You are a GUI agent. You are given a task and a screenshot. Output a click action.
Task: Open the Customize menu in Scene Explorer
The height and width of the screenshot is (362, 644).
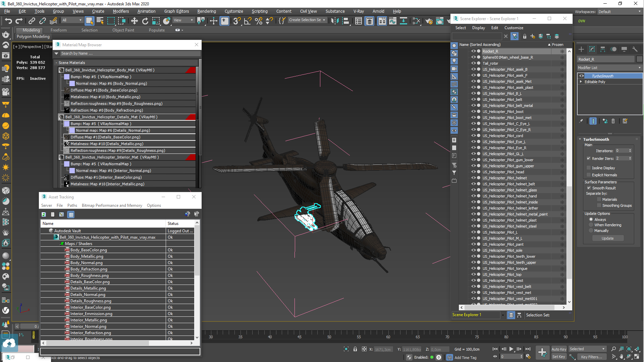(x=514, y=28)
